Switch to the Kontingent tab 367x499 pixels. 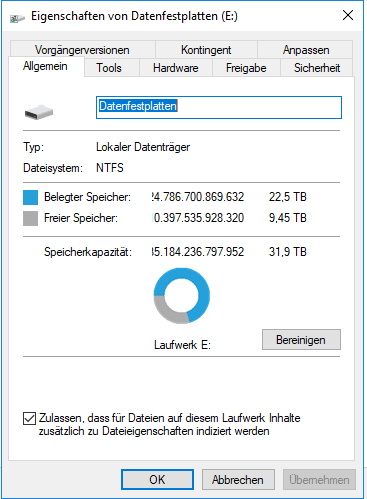(206, 50)
